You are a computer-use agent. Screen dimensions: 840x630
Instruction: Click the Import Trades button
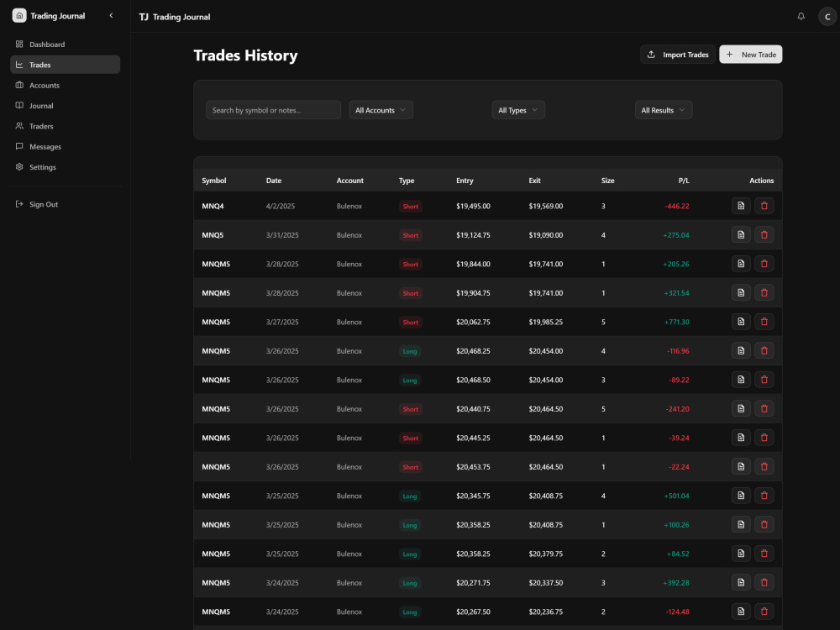point(678,55)
